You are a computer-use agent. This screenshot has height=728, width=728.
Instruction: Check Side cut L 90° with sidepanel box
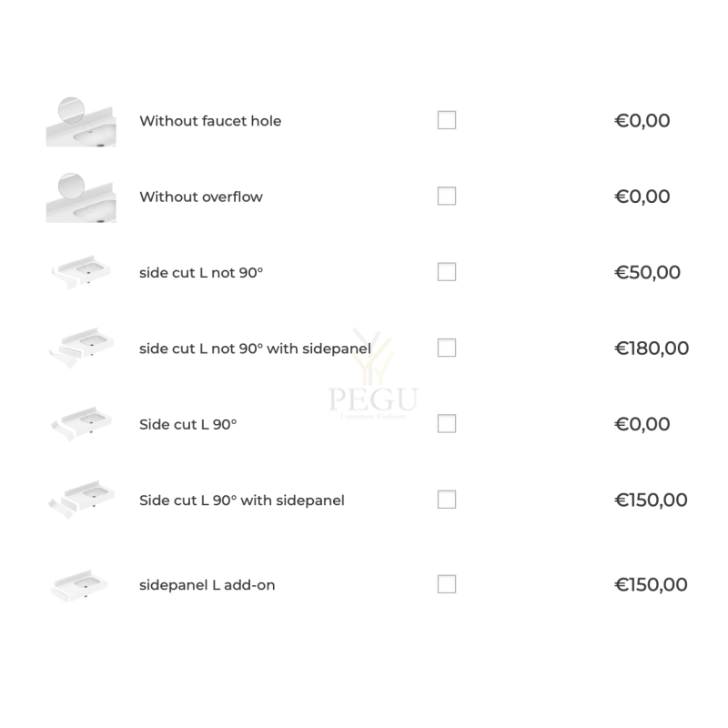point(446,500)
